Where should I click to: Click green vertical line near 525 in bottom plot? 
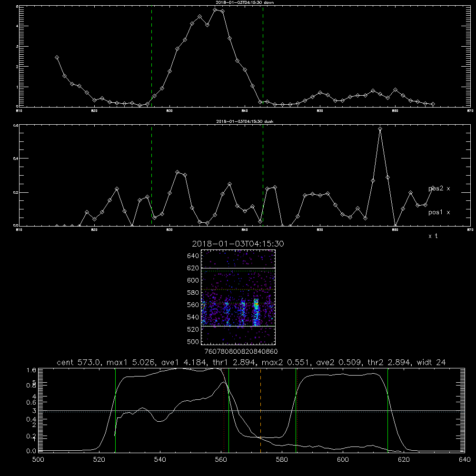pyautogui.click(x=115, y=410)
